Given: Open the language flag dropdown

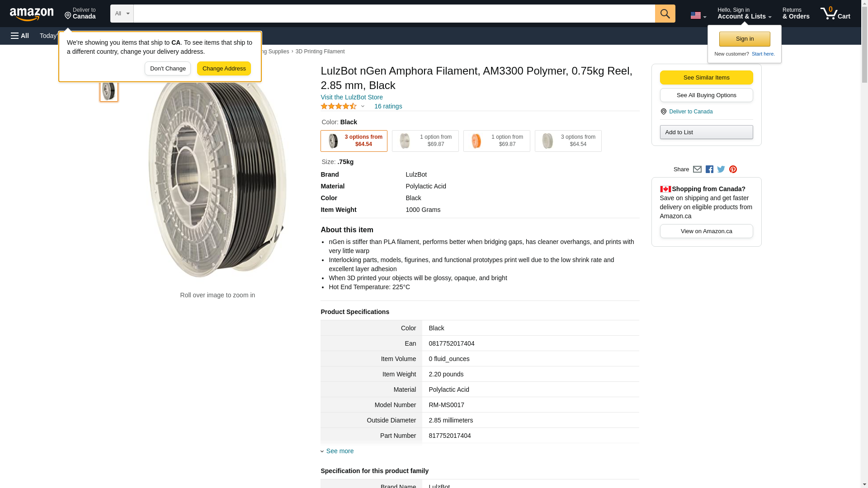Looking at the screenshot, I should [698, 16].
